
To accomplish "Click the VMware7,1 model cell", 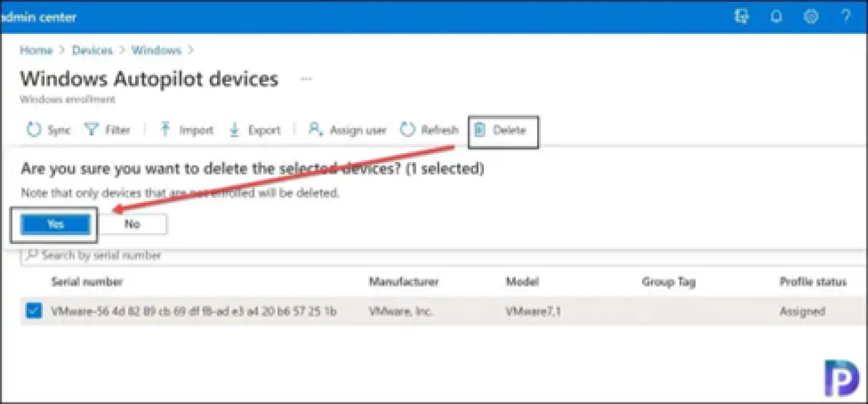I will [533, 311].
